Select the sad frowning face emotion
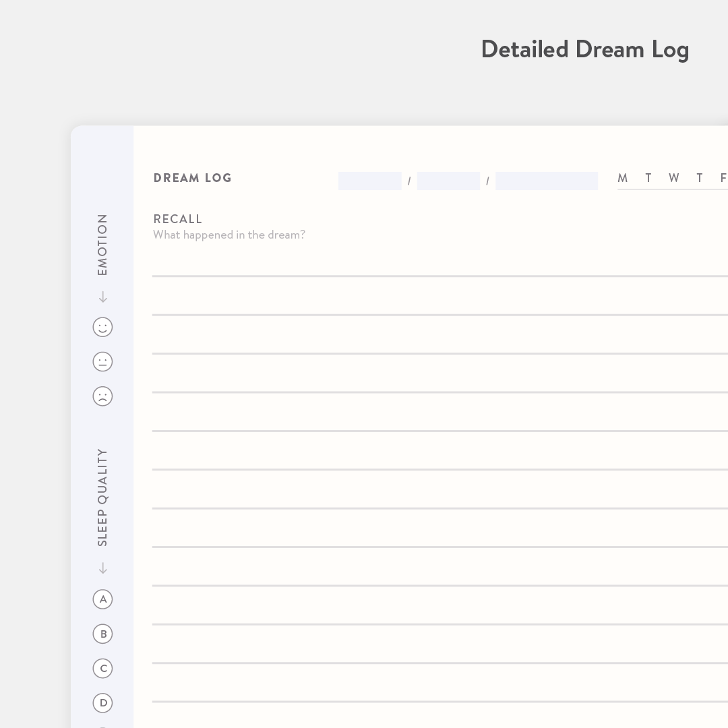The image size is (728, 728). (102, 396)
